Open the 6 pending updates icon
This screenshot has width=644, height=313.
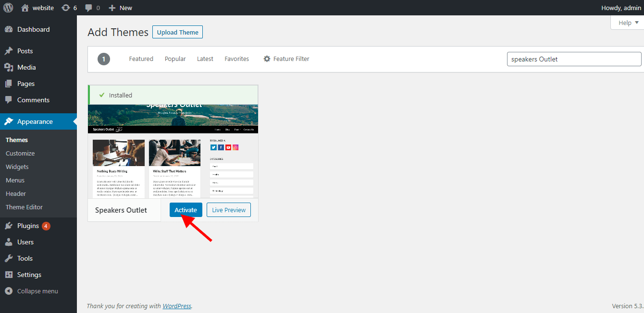pos(69,8)
